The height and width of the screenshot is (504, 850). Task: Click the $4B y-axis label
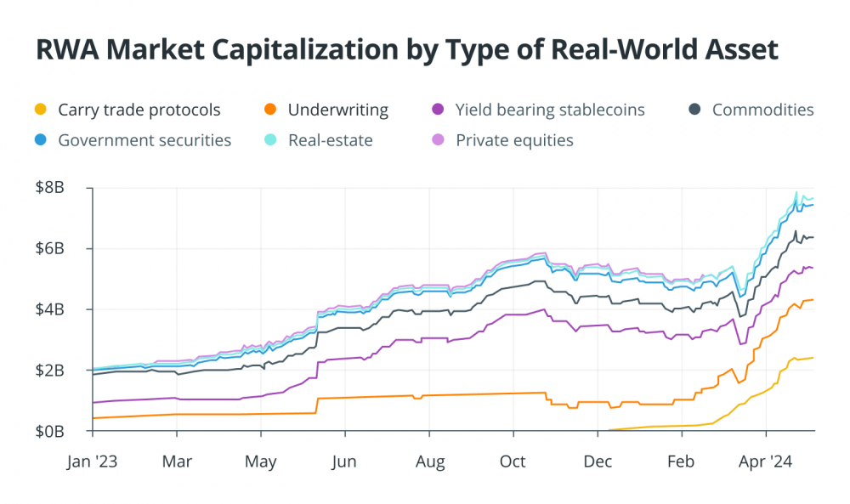(x=50, y=309)
